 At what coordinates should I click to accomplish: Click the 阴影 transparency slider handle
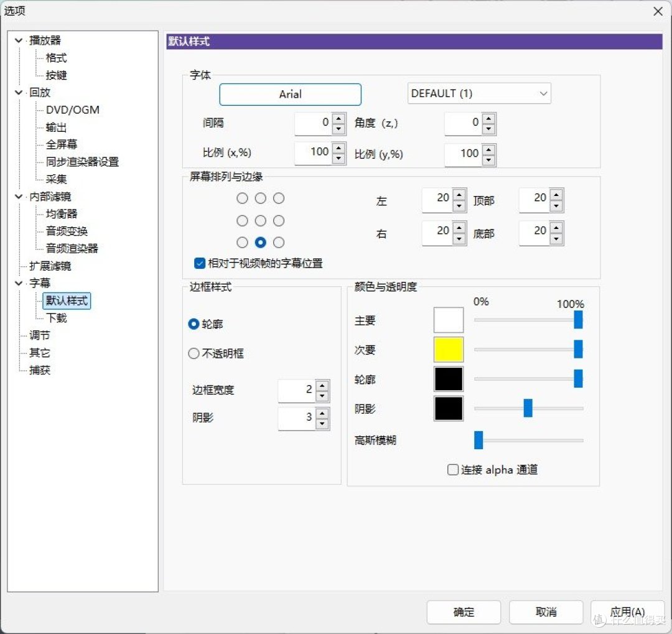click(528, 408)
